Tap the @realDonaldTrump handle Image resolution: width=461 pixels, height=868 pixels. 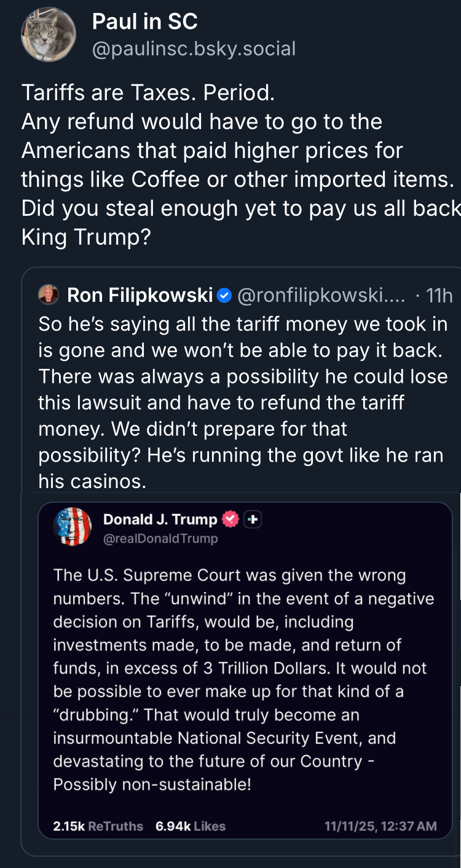[x=160, y=539]
